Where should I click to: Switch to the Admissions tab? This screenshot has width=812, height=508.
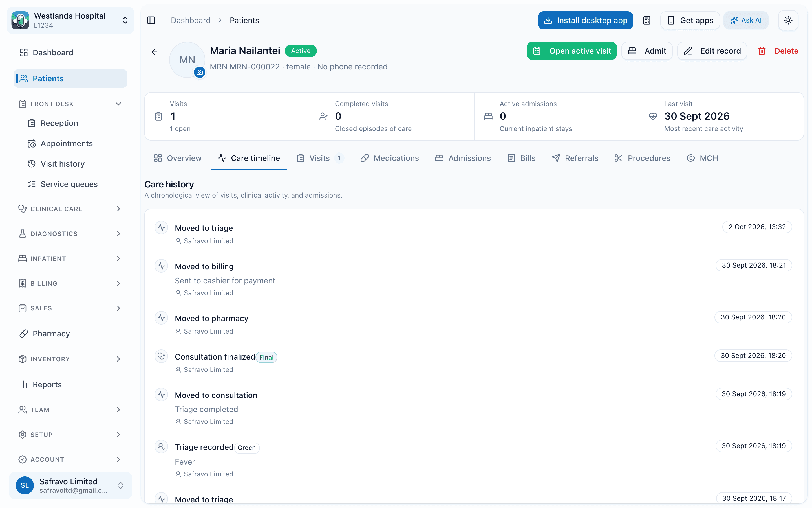(x=463, y=158)
